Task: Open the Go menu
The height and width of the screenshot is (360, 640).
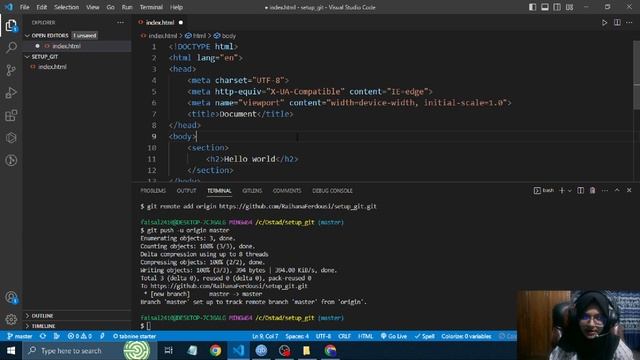Action: [111, 7]
